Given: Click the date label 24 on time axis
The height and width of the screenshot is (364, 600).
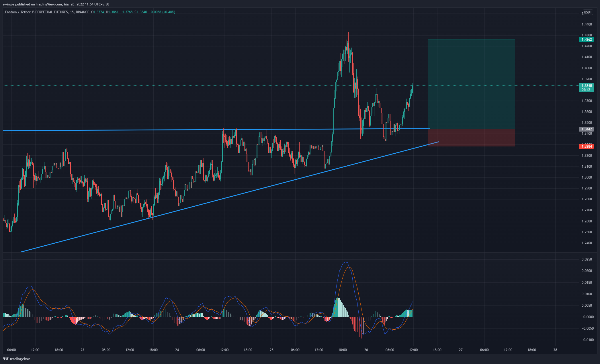Looking at the screenshot, I should [x=177, y=350].
